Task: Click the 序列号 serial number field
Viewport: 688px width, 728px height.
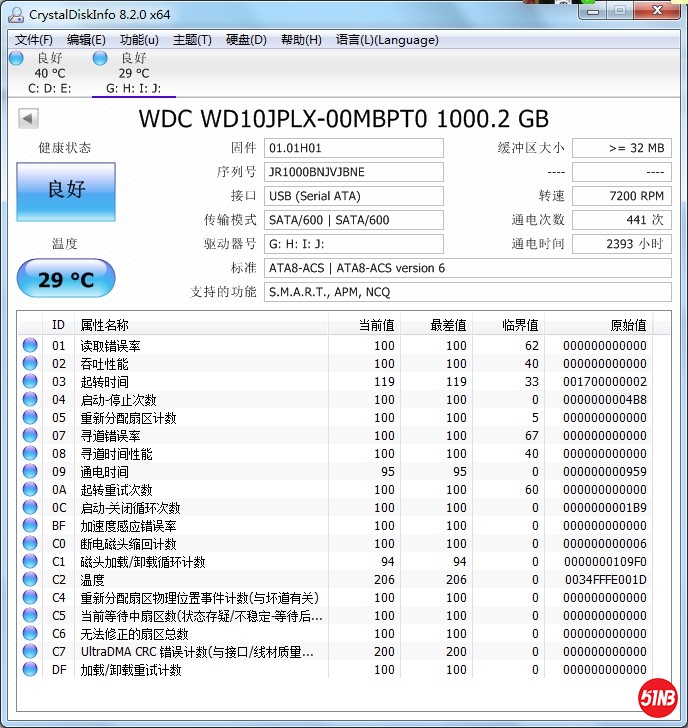Action: coord(354,172)
